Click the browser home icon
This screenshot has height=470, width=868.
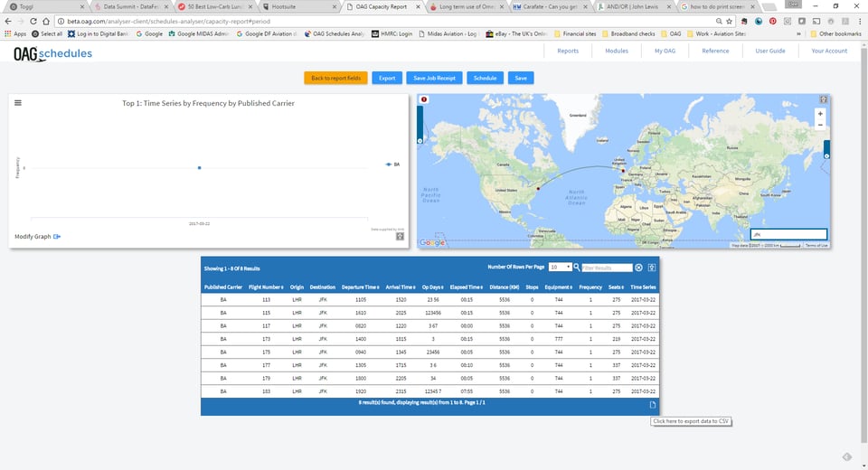tap(46, 21)
